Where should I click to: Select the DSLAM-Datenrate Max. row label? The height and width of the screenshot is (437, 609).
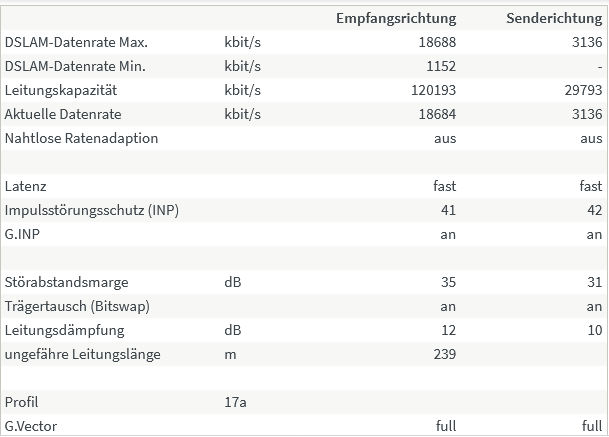pos(76,42)
